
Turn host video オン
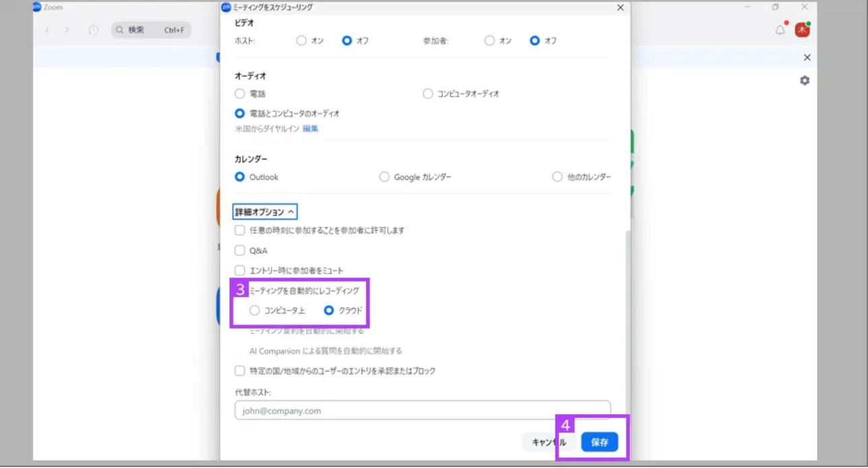pyautogui.click(x=301, y=40)
